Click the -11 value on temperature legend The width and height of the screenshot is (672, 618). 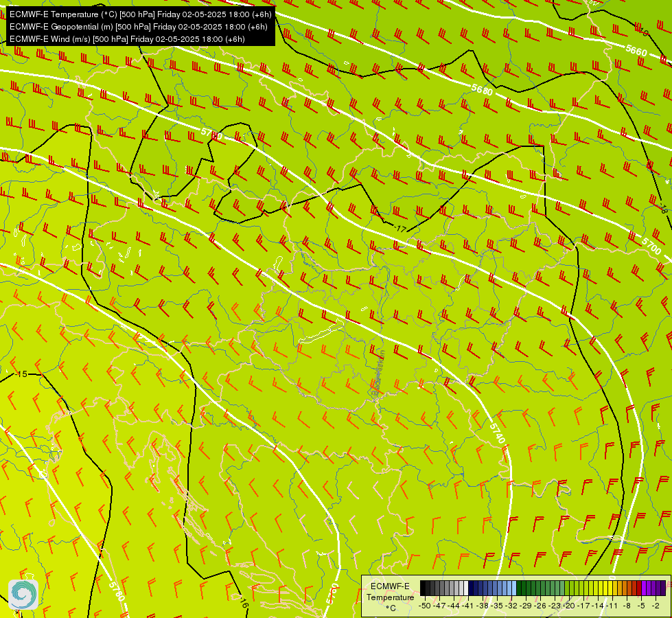(612, 606)
